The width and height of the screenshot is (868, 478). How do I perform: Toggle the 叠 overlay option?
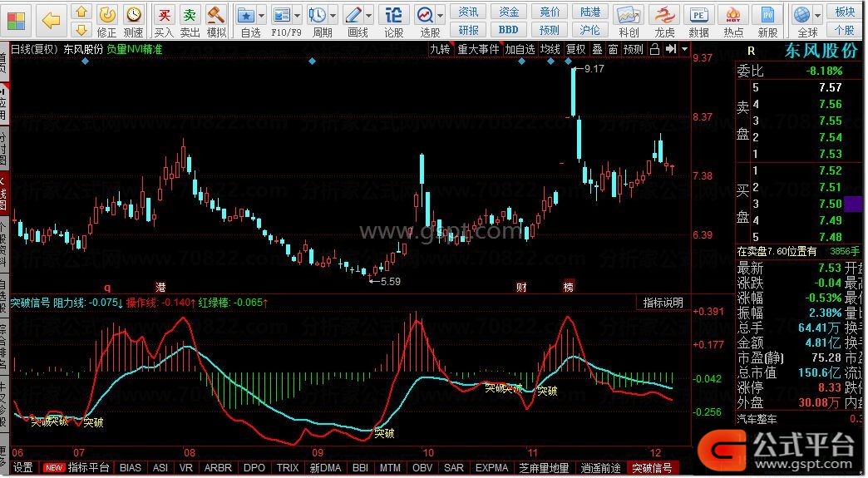coord(597,49)
